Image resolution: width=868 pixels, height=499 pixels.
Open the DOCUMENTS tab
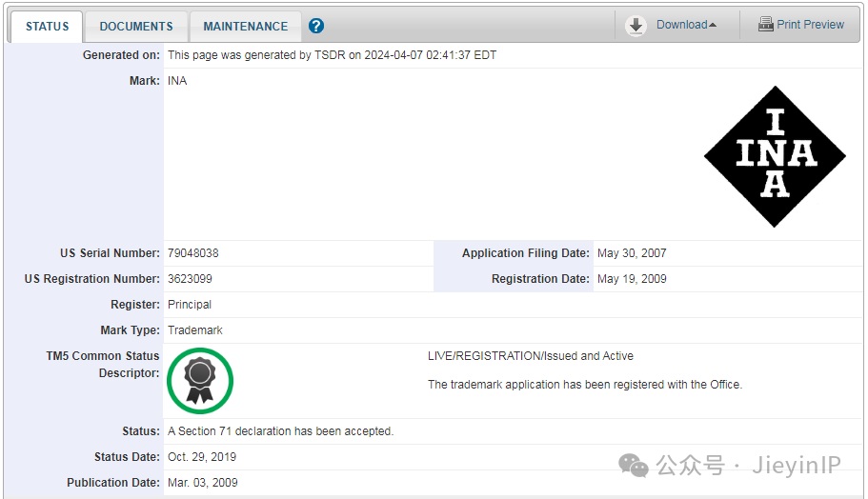click(x=136, y=27)
